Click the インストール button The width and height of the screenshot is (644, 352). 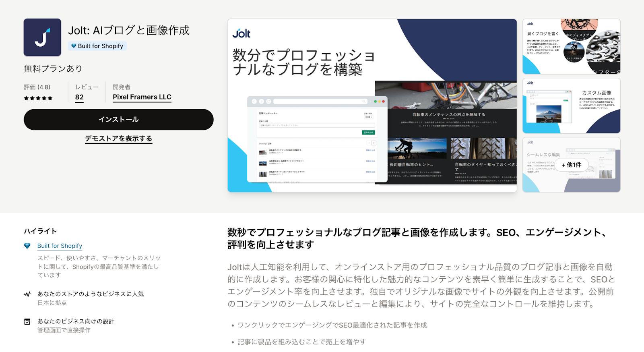(119, 120)
